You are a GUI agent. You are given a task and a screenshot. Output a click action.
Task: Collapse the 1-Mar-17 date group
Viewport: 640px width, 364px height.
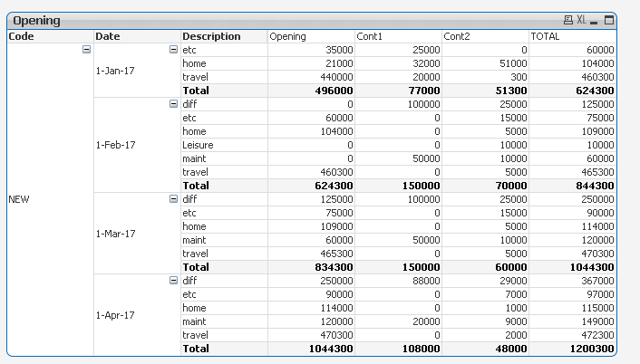[x=173, y=199]
